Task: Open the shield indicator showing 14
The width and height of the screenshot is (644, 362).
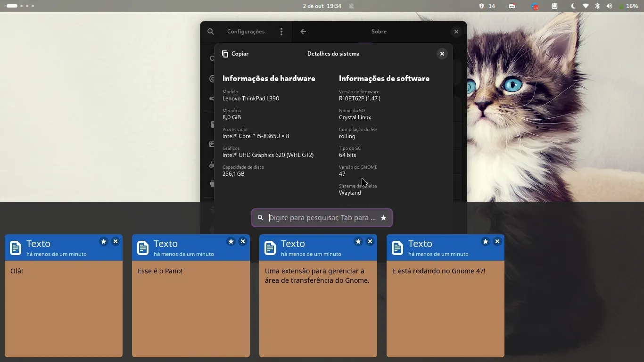Action: pos(487,6)
